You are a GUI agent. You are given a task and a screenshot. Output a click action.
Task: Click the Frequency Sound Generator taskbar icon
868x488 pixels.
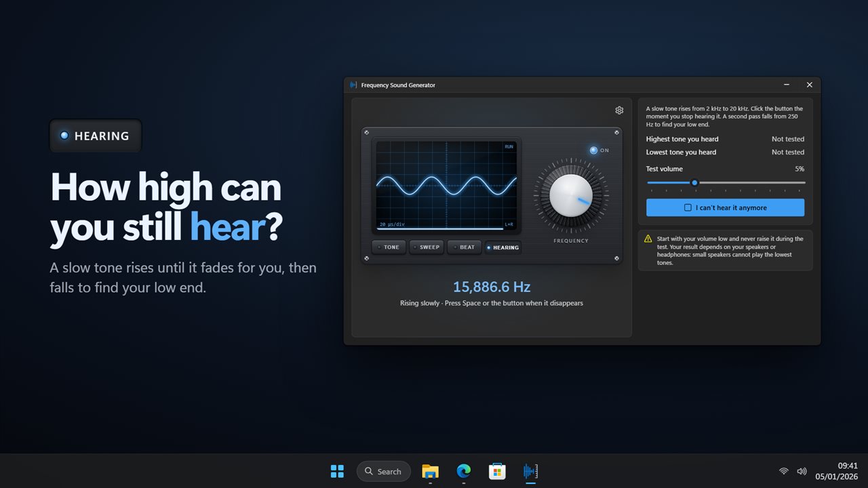(530, 471)
